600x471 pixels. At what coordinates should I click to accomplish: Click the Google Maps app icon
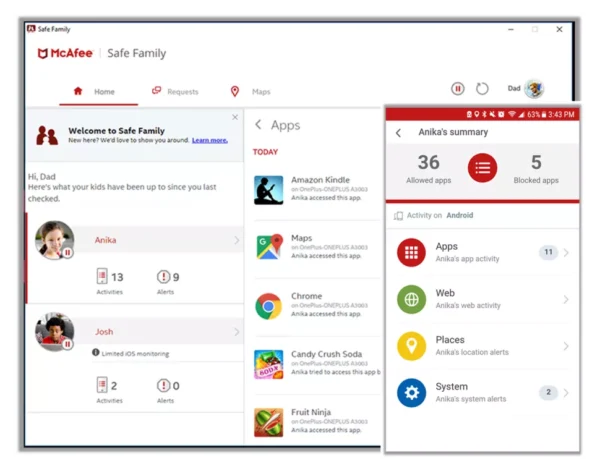(x=268, y=247)
